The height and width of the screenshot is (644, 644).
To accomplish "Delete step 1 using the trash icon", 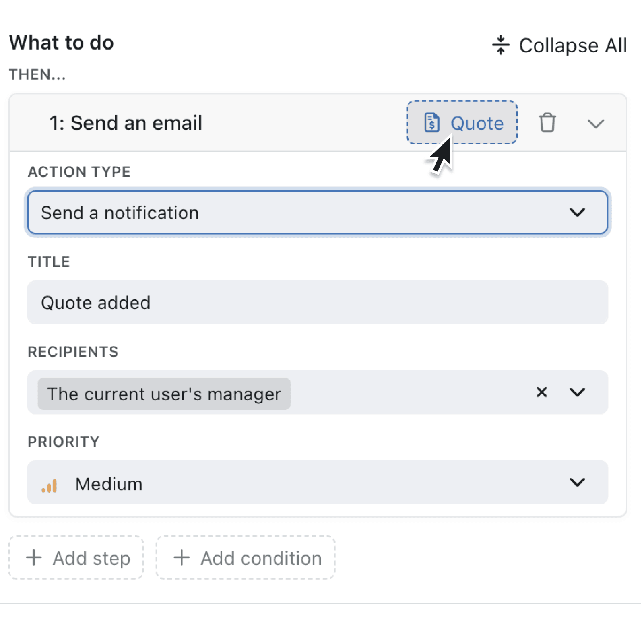I will click(x=548, y=123).
